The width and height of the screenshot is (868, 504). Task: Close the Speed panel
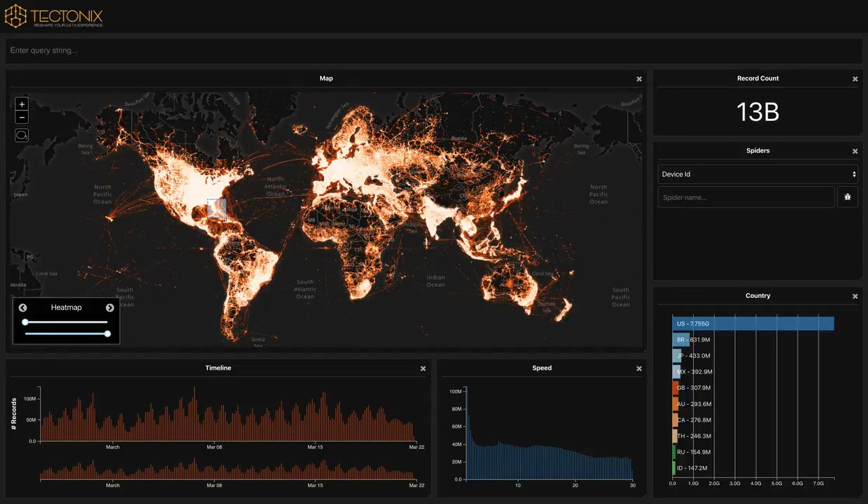click(x=639, y=369)
